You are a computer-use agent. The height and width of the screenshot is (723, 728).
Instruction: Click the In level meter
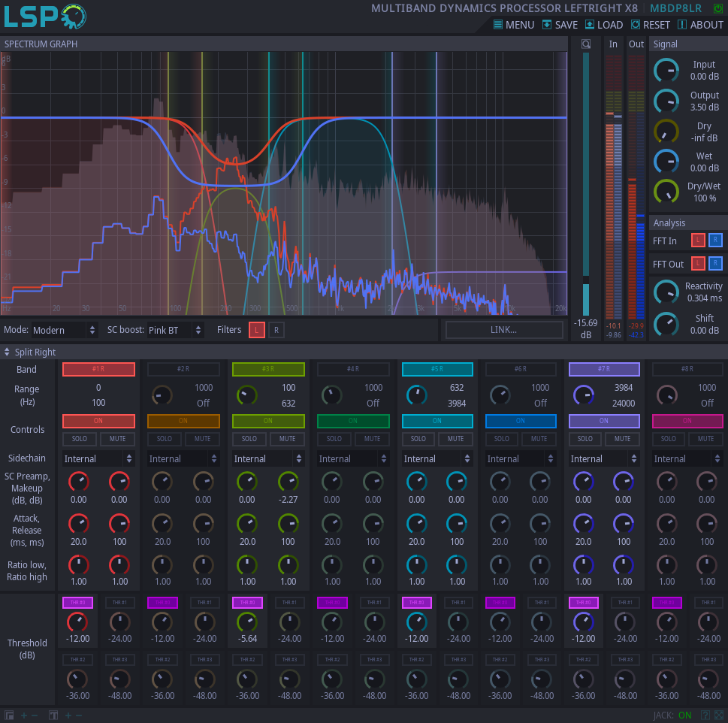613,186
